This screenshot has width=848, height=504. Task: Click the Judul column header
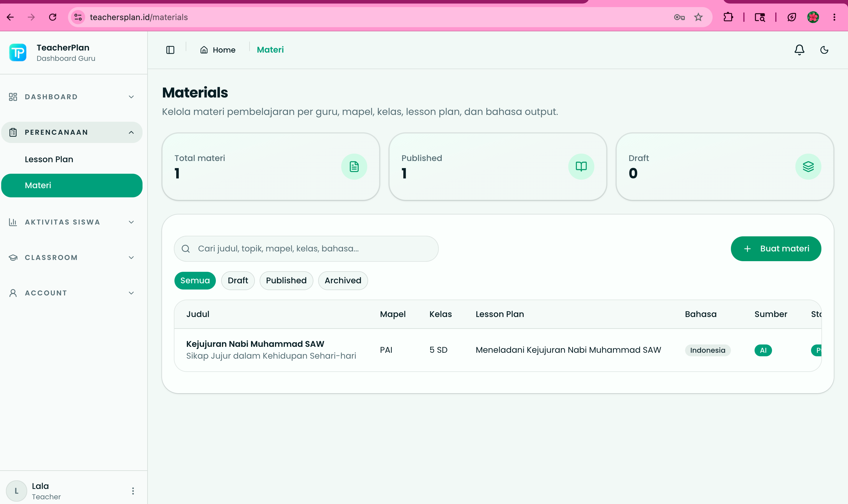(x=198, y=314)
